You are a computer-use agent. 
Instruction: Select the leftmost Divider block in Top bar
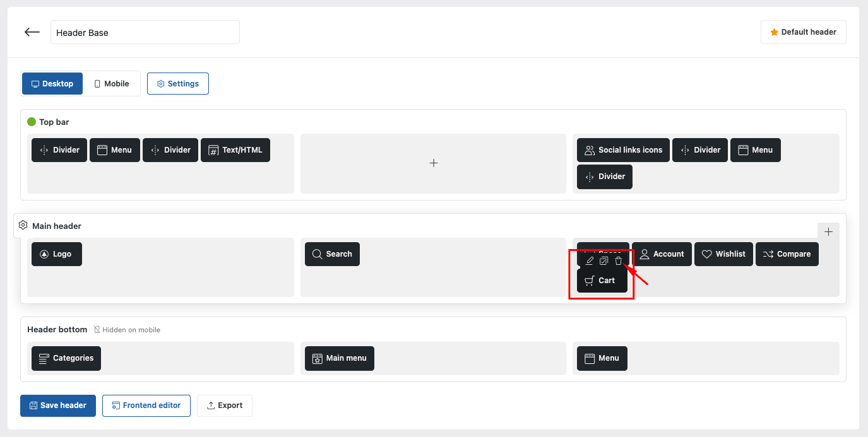click(59, 150)
